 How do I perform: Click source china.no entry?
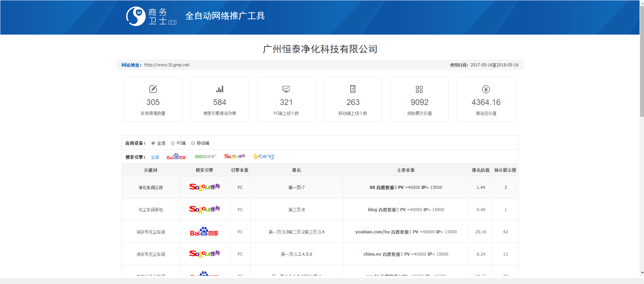[x=406, y=254]
